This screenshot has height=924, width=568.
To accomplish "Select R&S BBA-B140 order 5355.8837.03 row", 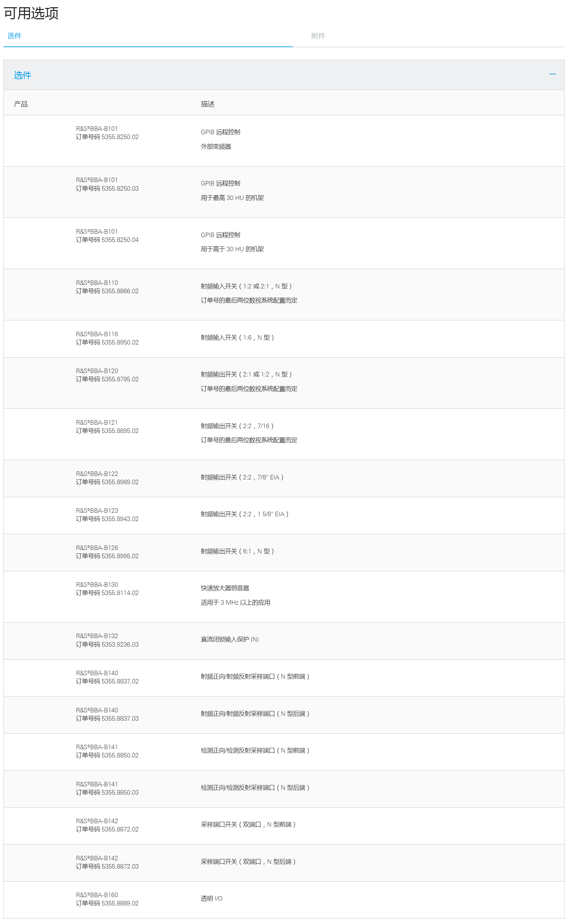I will point(284,715).
